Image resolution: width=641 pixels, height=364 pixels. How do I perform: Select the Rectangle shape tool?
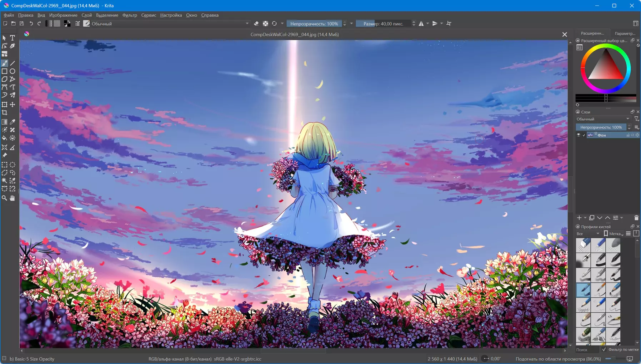point(4,71)
